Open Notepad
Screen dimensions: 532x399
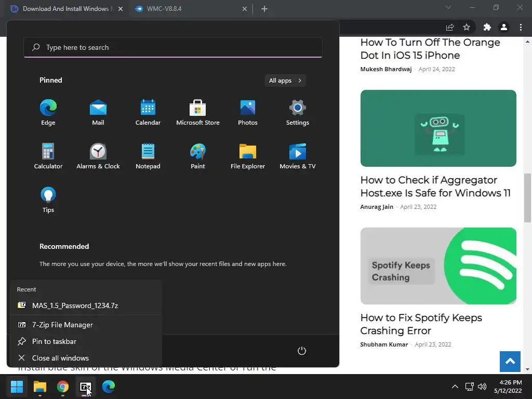coord(148,156)
